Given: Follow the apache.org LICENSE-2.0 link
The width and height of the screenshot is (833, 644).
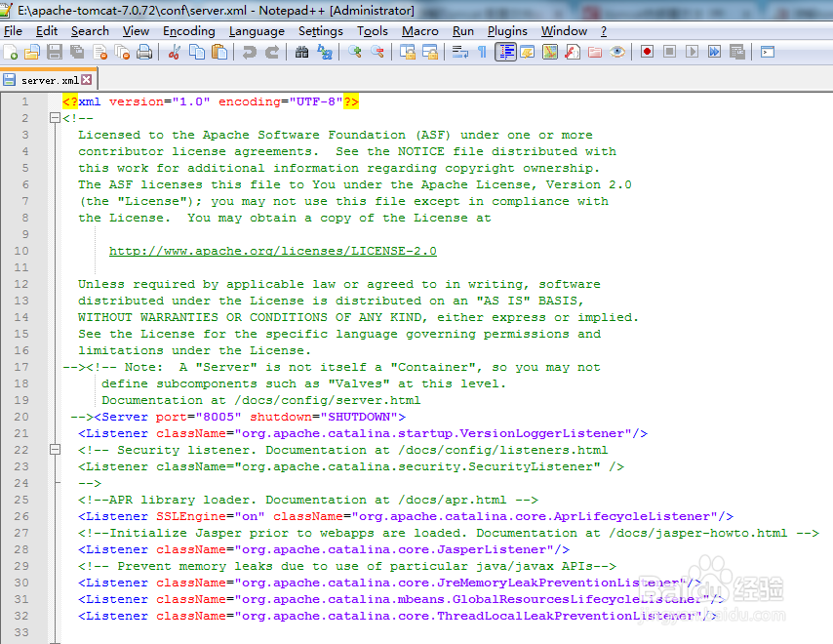Looking at the screenshot, I should pyautogui.click(x=273, y=251).
